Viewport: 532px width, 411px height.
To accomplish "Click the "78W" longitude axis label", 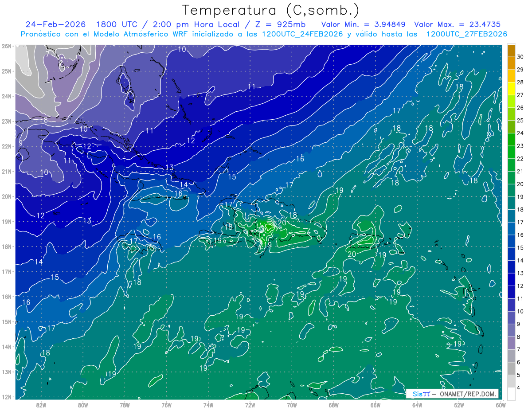I will point(125,405).
